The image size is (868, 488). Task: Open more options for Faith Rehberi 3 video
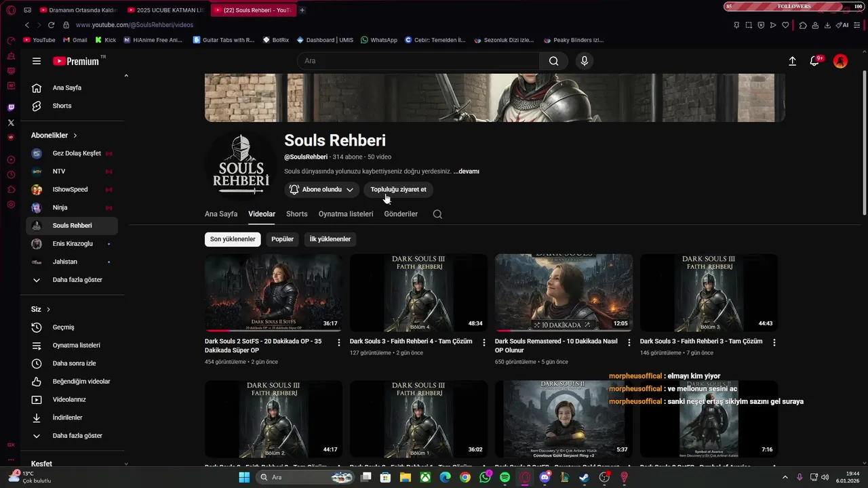click(x=774, y=343)
